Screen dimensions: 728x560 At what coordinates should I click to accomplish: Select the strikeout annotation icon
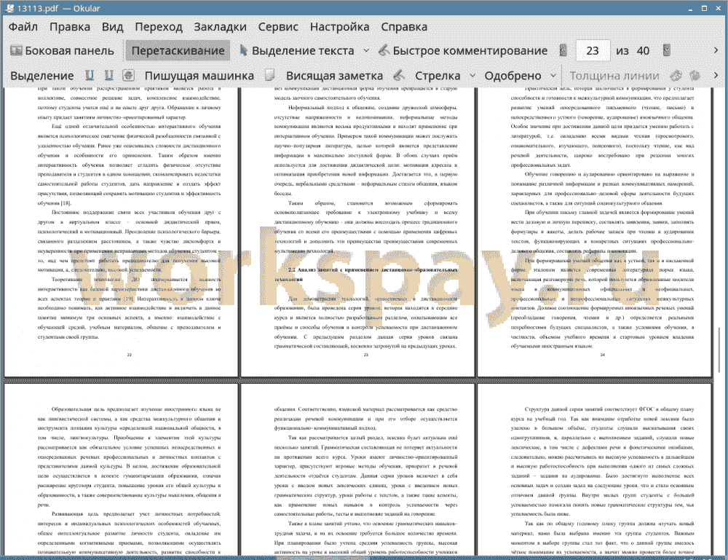pyautogui.click(x=129, y=75)
